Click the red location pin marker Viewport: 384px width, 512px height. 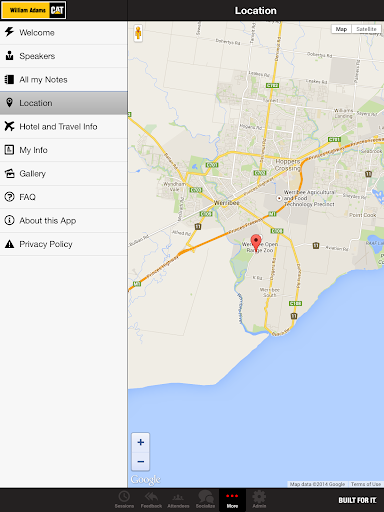(x=256, y=243)
